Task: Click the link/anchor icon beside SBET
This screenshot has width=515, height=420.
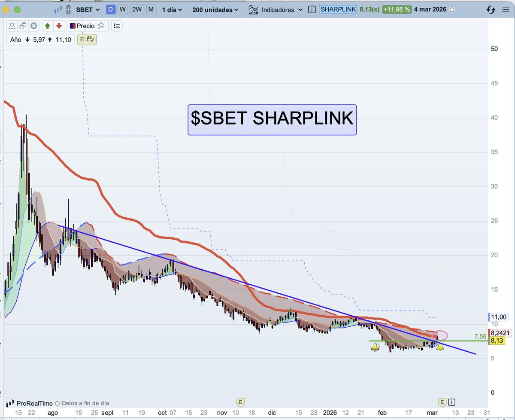Action: tap(68, 10)
